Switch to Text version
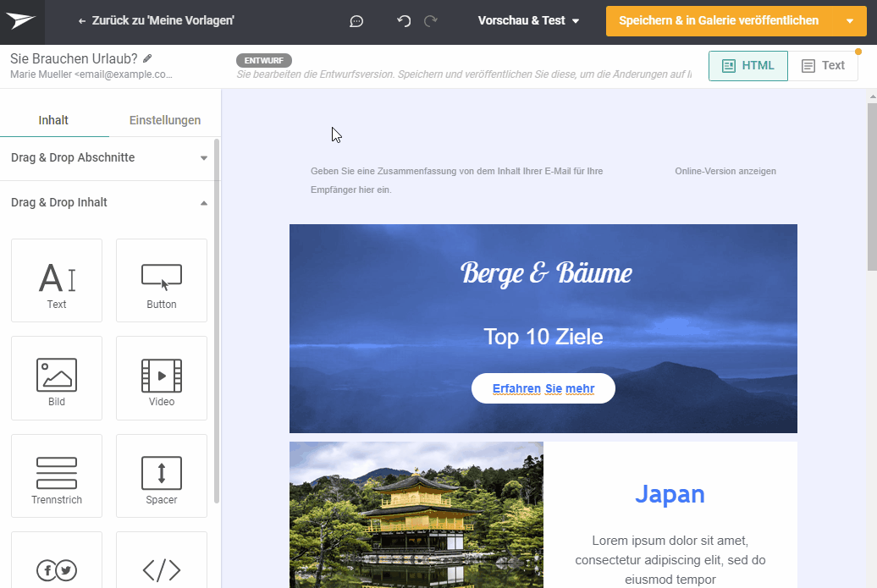Image resolution: width=877 pixels, height=588 pixels. 823,66
